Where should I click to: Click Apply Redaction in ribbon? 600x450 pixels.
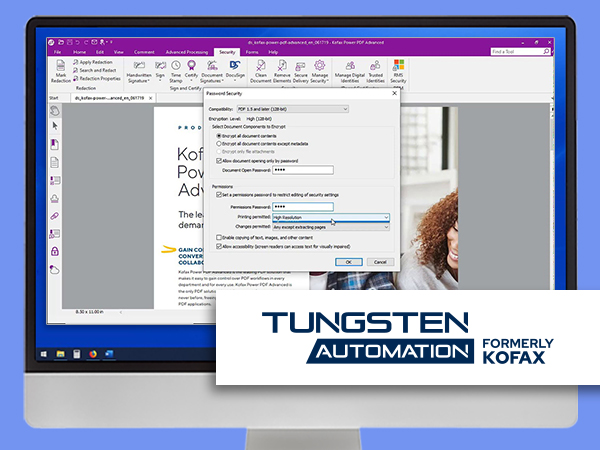(93, 62)
